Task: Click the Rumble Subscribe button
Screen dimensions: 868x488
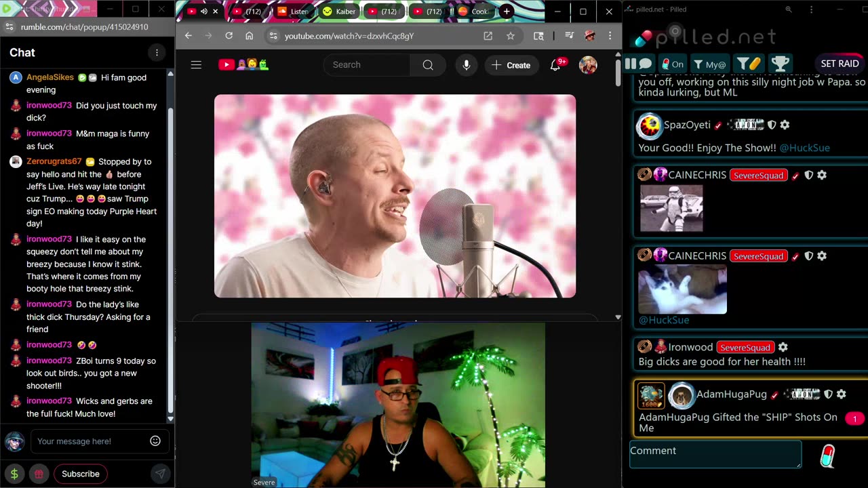Action: [x=81, y=474]
